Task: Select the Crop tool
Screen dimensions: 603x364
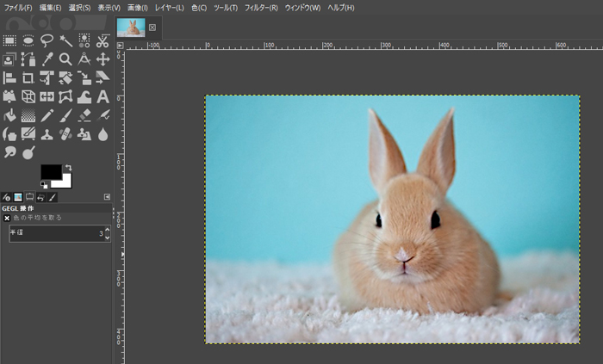Action: point(28,77)
